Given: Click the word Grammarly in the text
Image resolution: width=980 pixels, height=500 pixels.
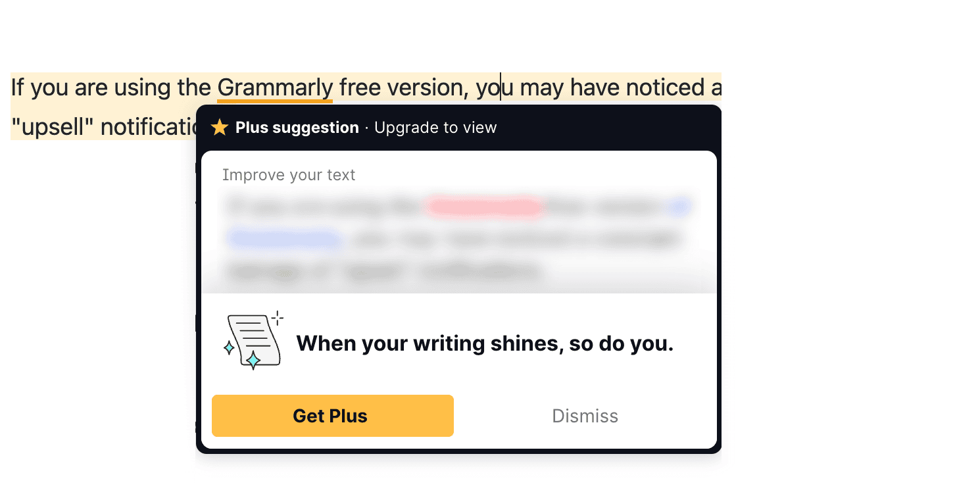Looking at the screenshot, I should [x=274, y=86].
